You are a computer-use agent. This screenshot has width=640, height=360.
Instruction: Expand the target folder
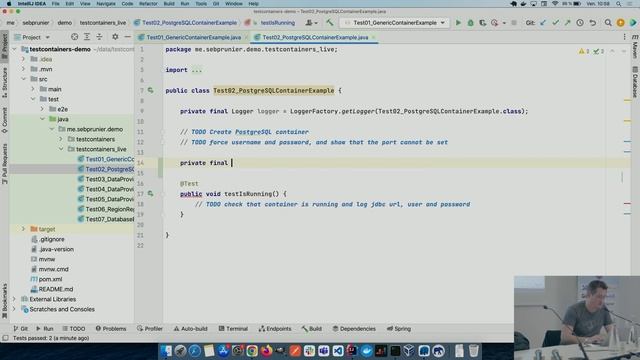[24, 229]
